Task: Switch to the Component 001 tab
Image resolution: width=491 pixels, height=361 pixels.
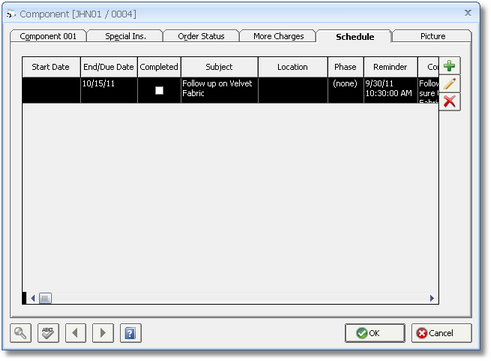Action: click(x=48, y=36)
